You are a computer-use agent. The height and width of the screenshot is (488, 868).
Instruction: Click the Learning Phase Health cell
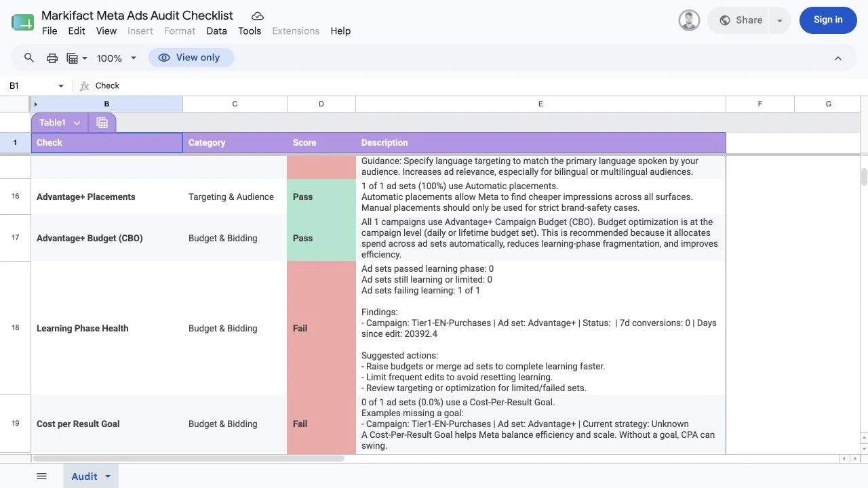click(x=106, y=329)
